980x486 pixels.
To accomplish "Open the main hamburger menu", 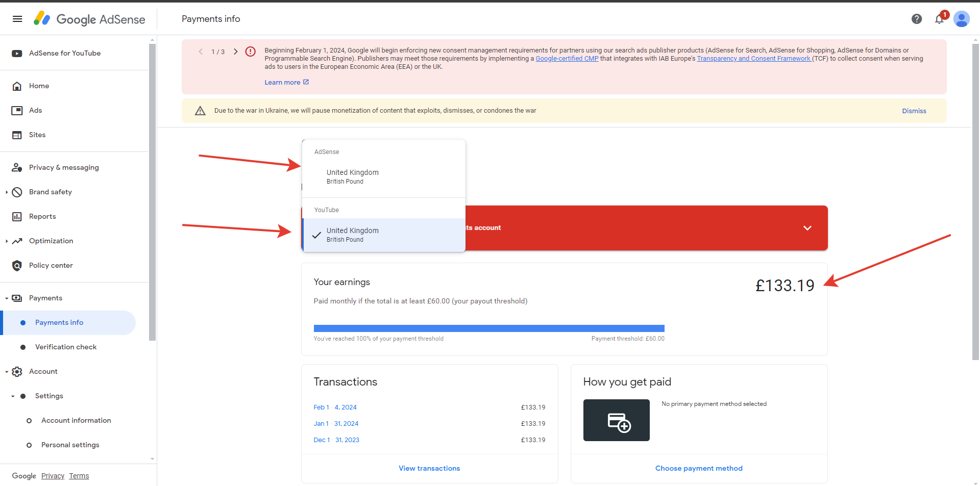I will click(x=17, y=19).
